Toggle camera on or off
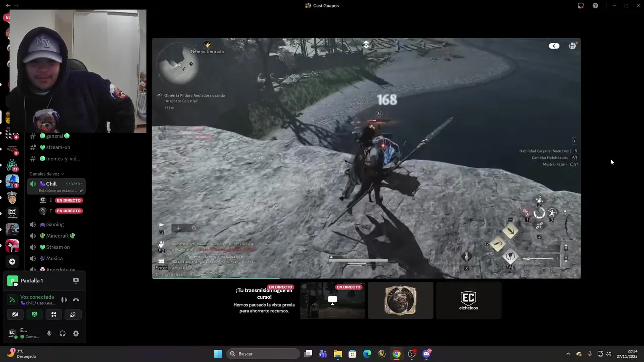 coord(15,314)
